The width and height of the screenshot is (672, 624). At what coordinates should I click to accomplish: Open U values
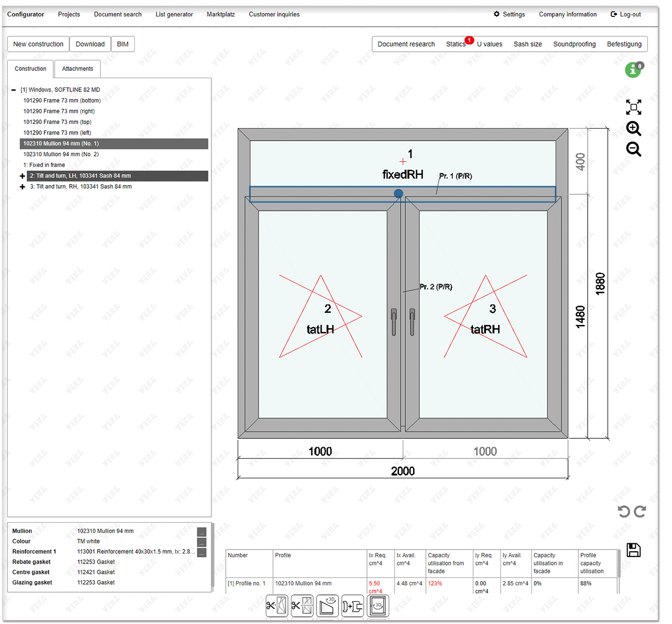pos(490,44)
